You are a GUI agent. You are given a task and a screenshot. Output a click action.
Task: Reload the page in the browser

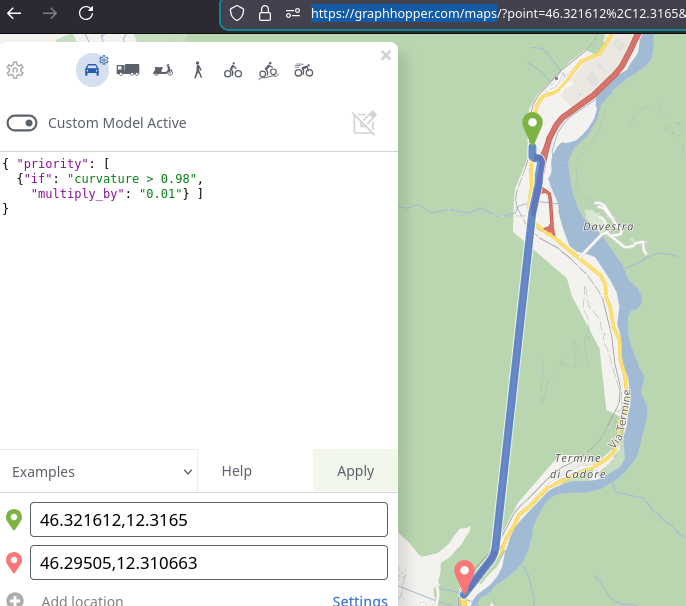[86, 13]
